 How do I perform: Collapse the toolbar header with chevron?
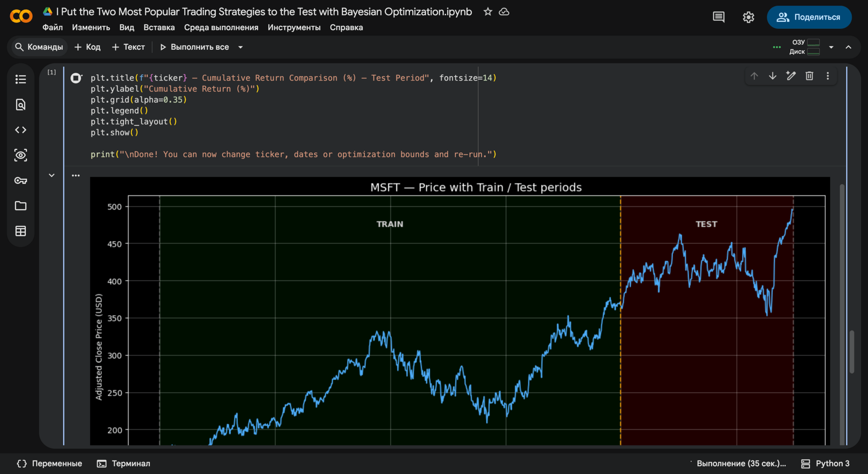click(x=849, y=47)
